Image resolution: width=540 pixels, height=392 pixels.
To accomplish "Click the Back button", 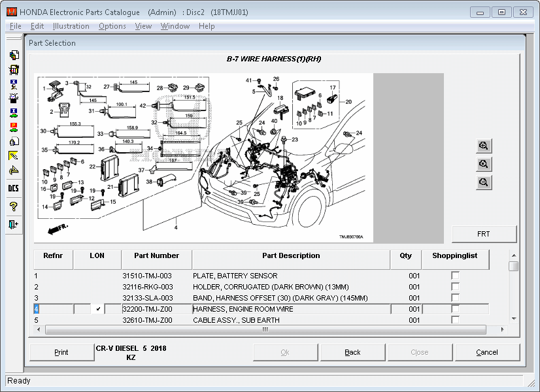I will pyautogui.click(x=352, y=352).
